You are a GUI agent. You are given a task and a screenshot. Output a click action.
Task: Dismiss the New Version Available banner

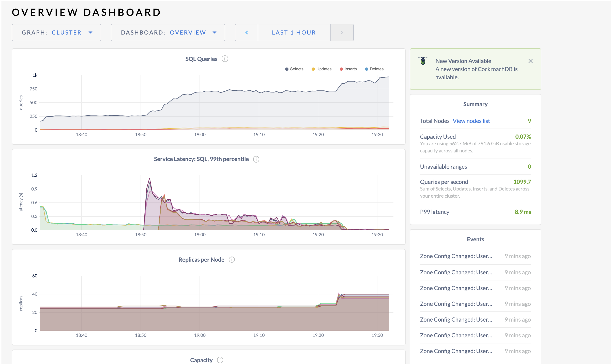click(530, 61)
